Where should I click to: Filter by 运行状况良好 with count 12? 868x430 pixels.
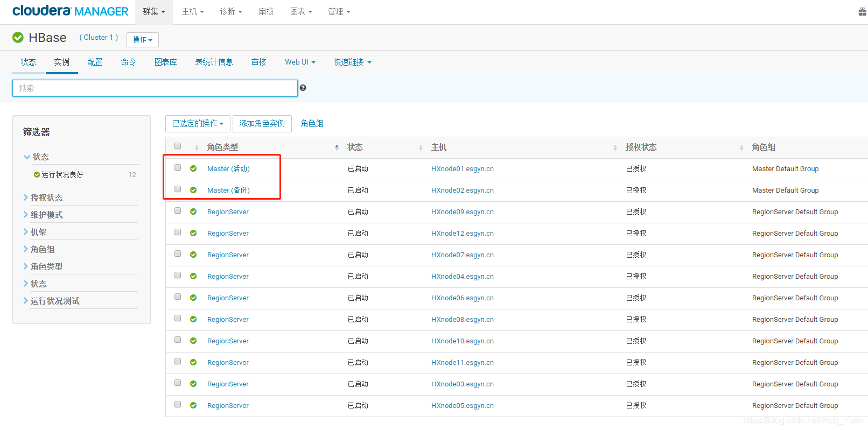pyautogui.click(x=85, y=174)
